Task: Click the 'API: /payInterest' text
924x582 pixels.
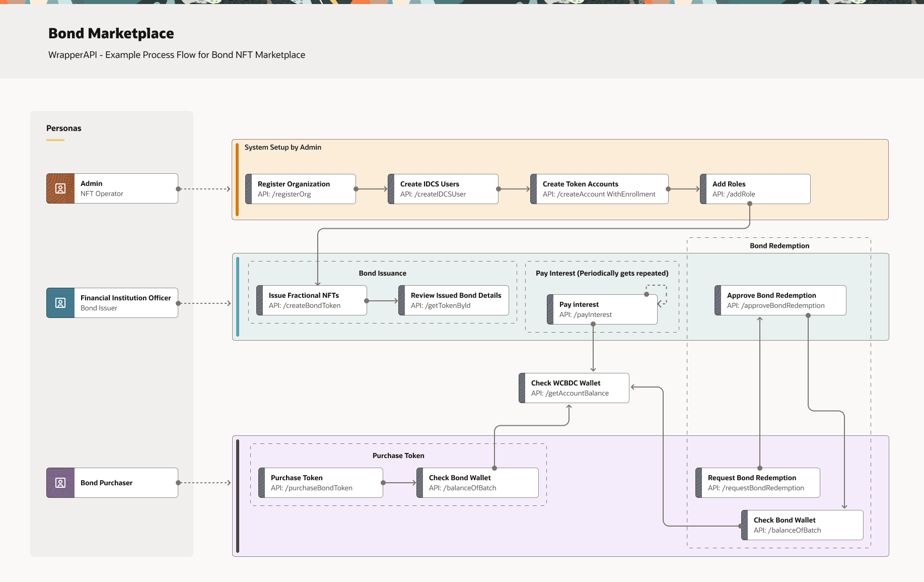Action: pos(586,314)
